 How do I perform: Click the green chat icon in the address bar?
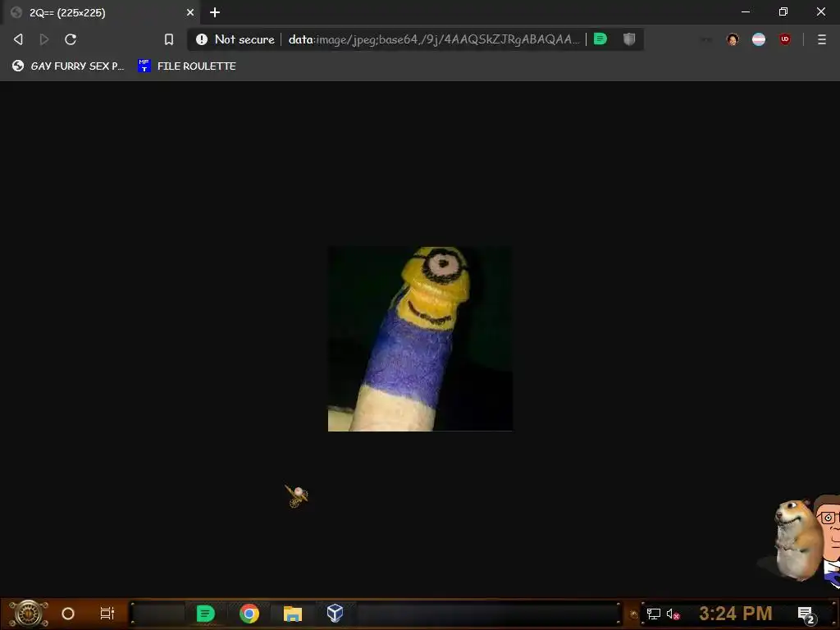600,39
